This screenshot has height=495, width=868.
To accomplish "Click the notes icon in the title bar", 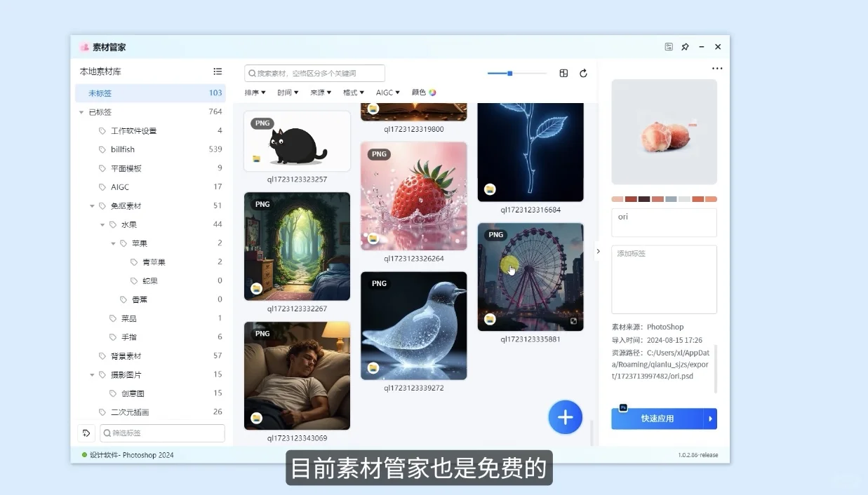I will tap(668, 46).
